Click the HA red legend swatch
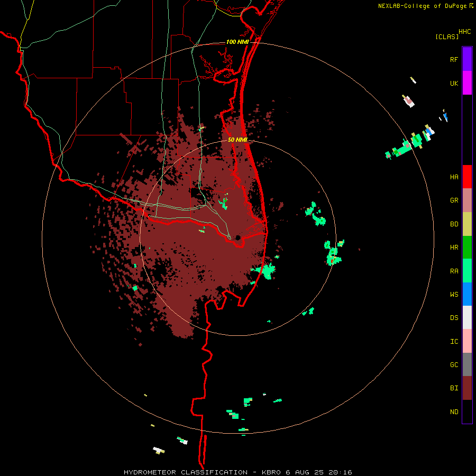Viewport: 476px width, 476px height. [x=467, y=177]
